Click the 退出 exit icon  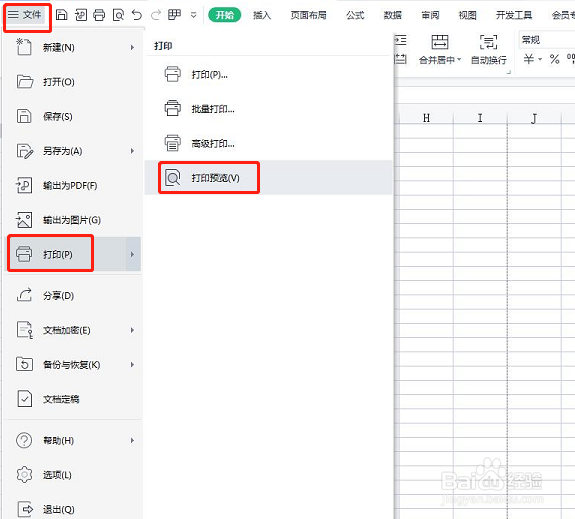click(25, 509)
